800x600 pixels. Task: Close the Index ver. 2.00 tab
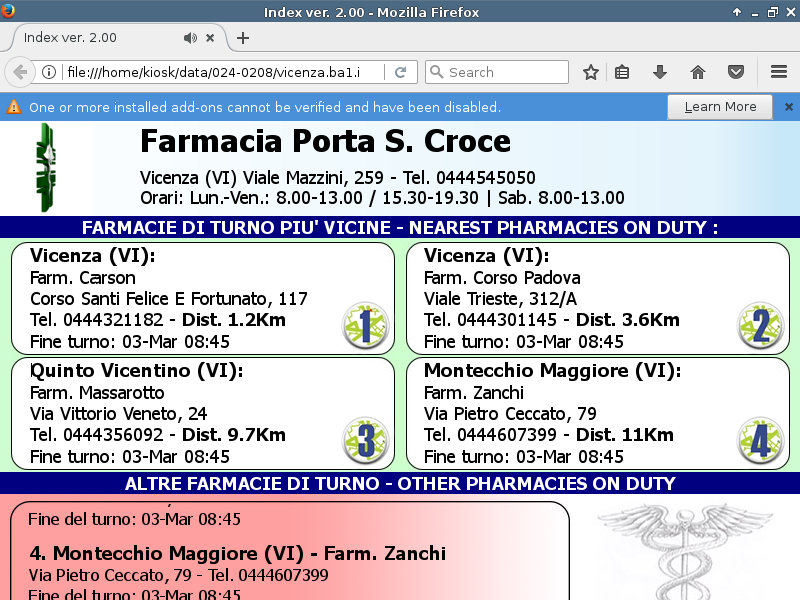pos(210,38)
